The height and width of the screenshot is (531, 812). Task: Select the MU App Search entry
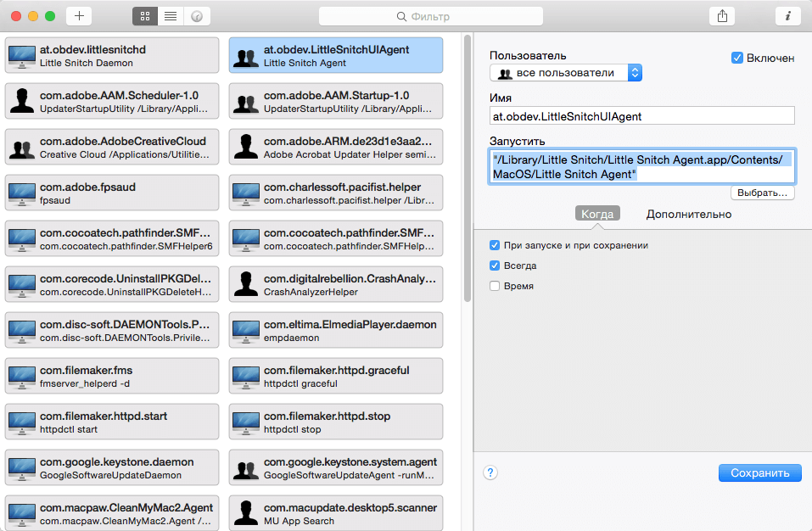pyautogui.click(x=335, y=513)
